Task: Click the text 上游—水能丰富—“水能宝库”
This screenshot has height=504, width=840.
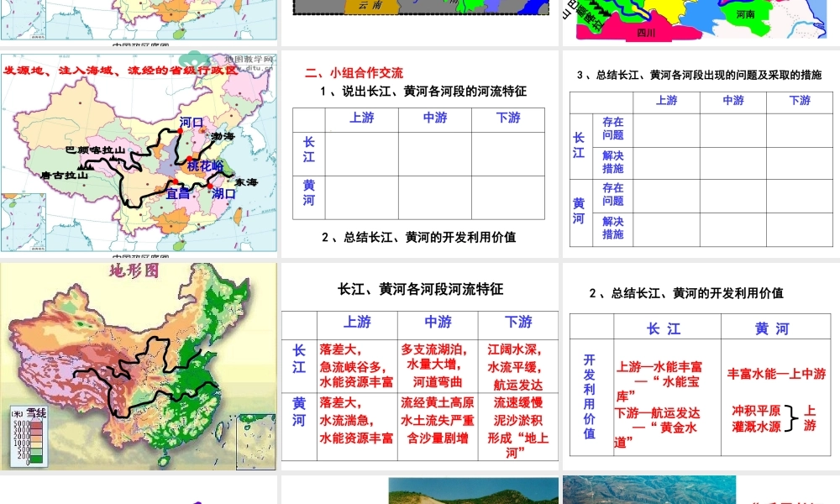Action: click(x=659, y=381)
